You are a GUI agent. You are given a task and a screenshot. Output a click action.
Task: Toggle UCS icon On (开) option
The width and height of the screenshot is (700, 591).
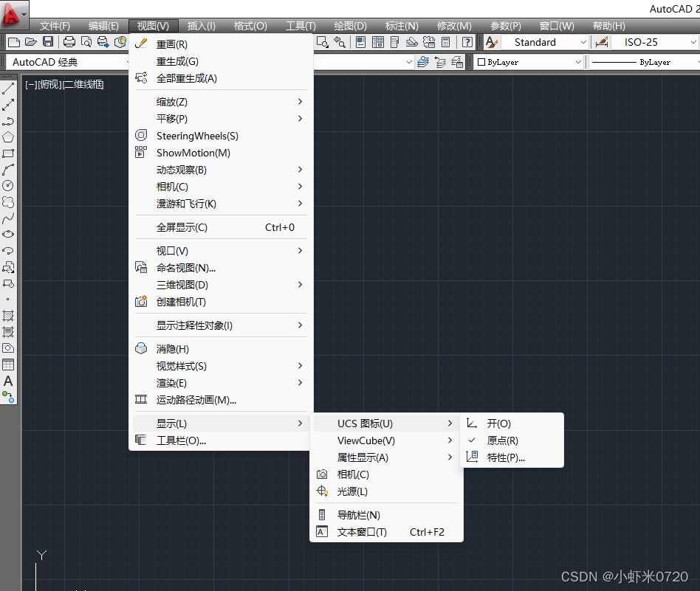(512, 424)
